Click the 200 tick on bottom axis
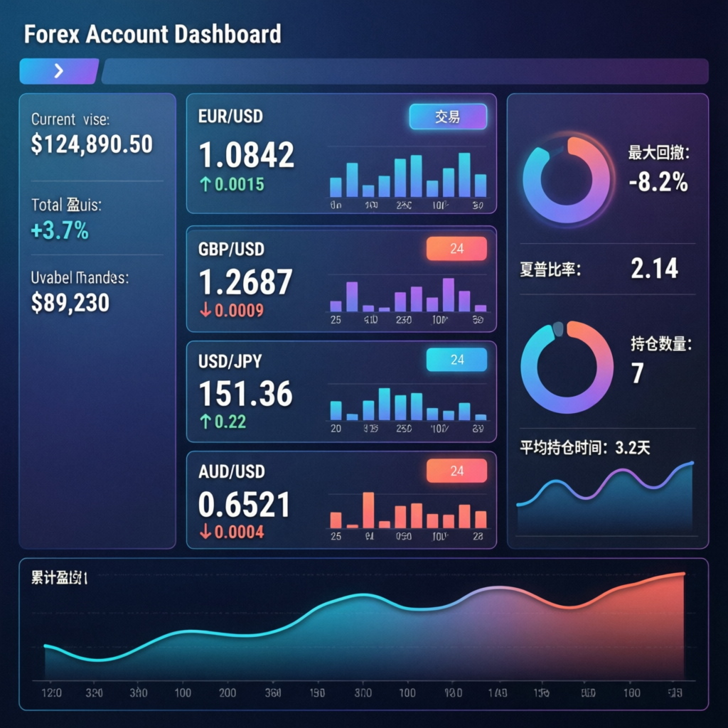Screen dimensions: 728x728 pos(227,692)
